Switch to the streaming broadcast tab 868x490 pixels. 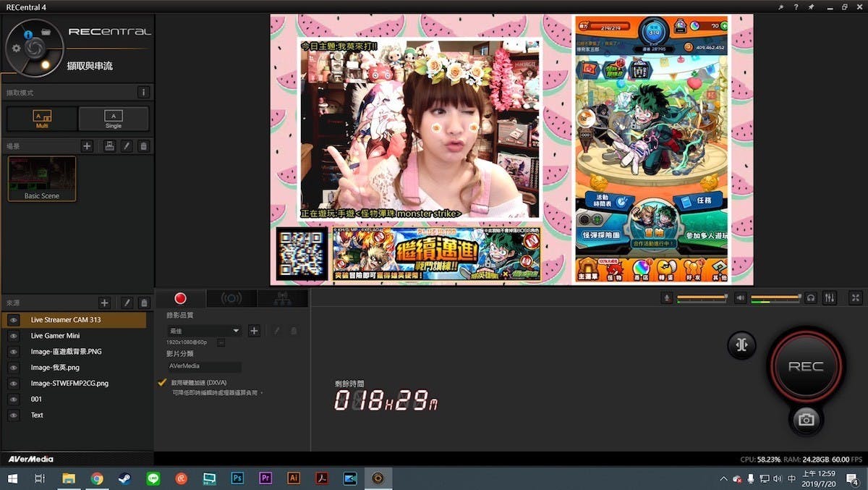(231, 298)
